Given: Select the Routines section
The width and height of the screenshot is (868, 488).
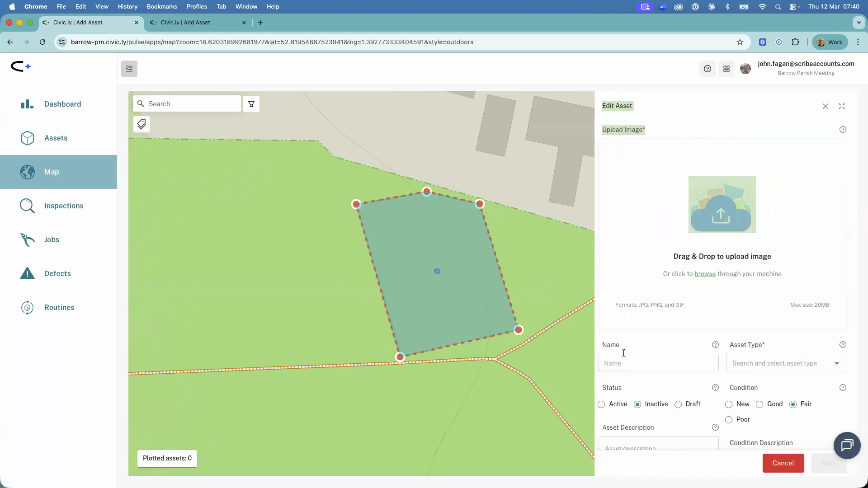Looking at the screenshot, I should click(59, 307).
